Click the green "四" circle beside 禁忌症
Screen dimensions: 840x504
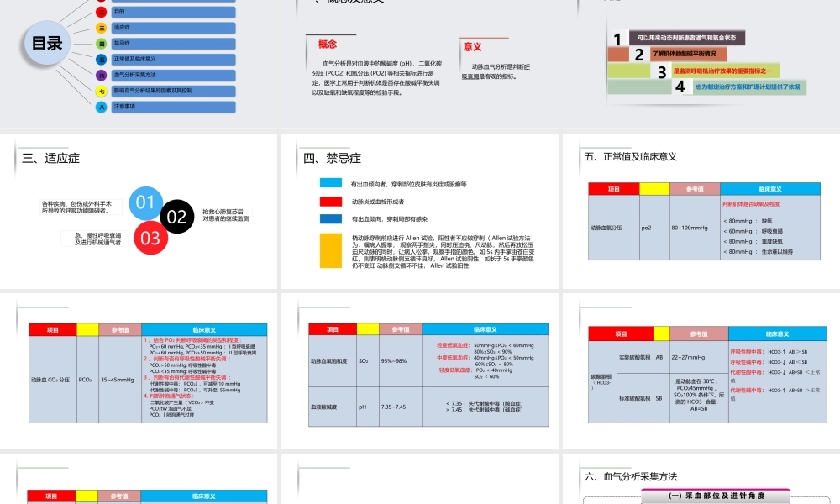pyautogui.click(x=102, y=44)
